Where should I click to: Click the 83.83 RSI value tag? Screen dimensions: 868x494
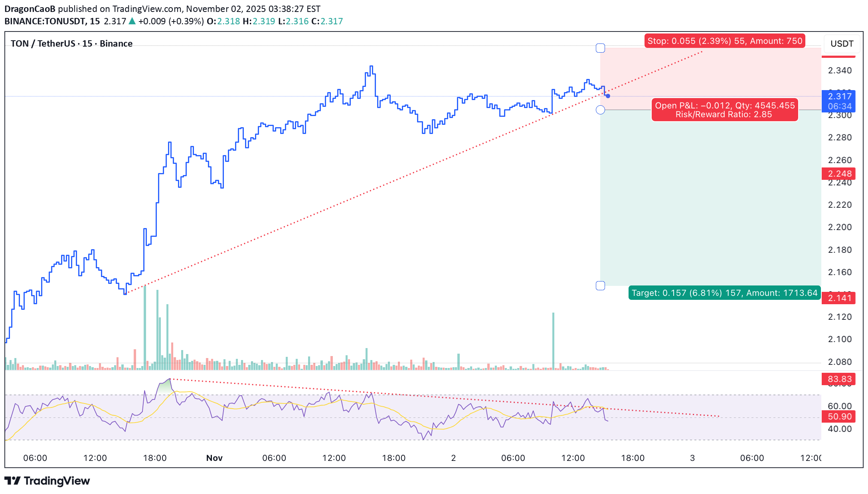(x=839, y=379)
